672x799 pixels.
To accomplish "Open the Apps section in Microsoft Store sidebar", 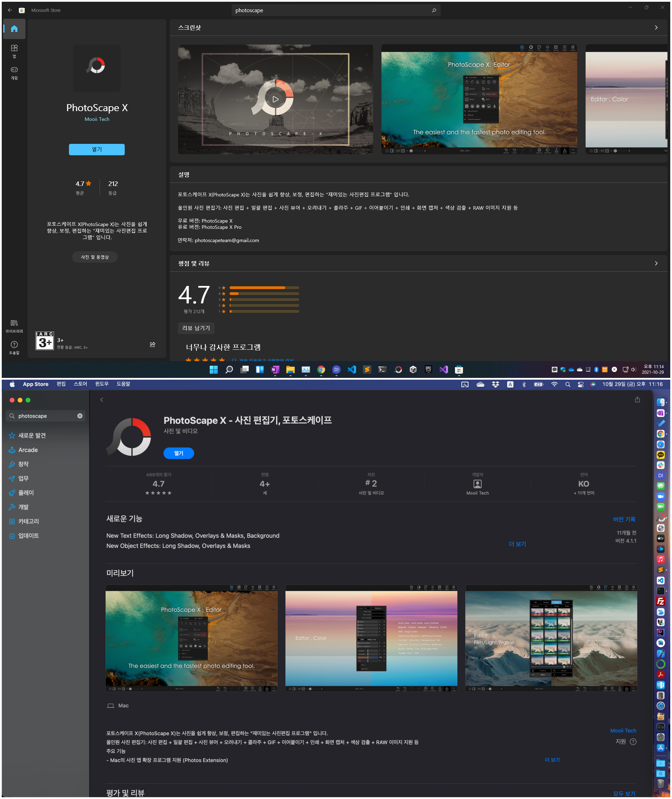I will (14, 50).
